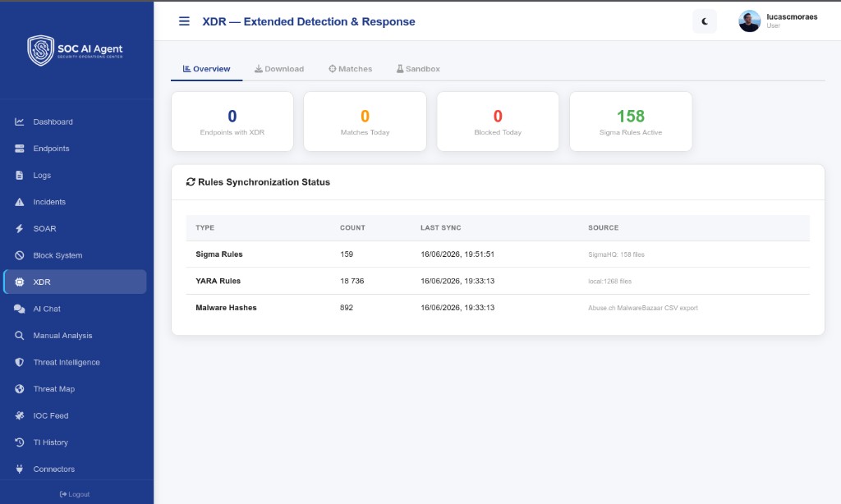This screenshot has width=841, height=504.
Task: Go to Endpoints in sidebar
Action: click(x=75, y=149)
